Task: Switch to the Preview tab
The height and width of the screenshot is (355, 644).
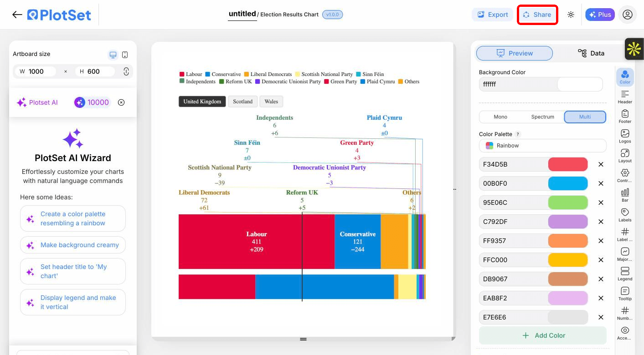Action: (514, 53)
